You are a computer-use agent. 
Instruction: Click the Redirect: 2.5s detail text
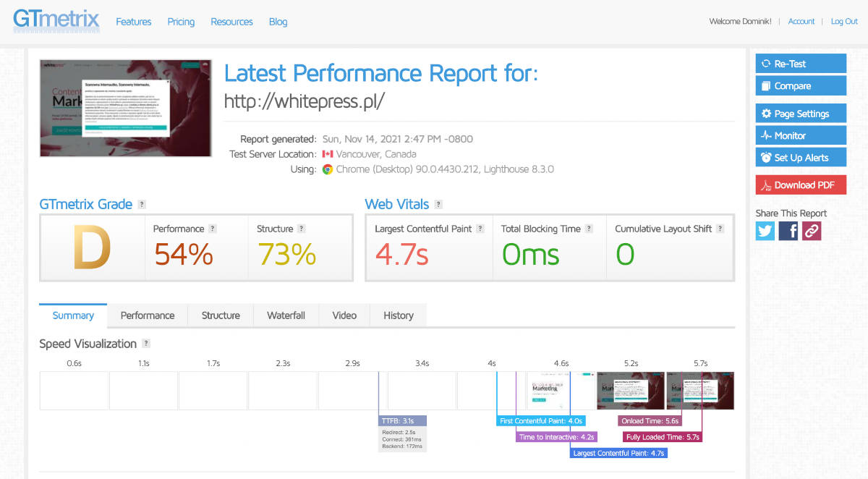click(x=397, y=432)
